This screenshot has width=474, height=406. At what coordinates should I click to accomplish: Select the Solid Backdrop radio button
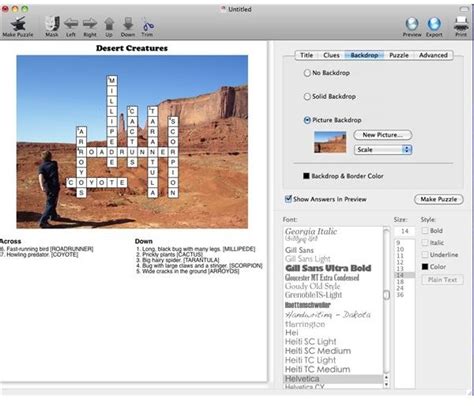pos(307,97)
